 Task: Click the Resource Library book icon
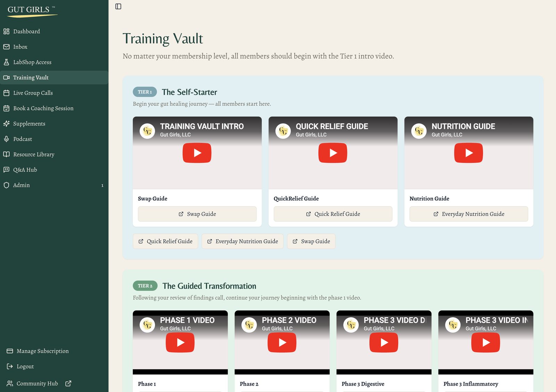tap(6, 154)
